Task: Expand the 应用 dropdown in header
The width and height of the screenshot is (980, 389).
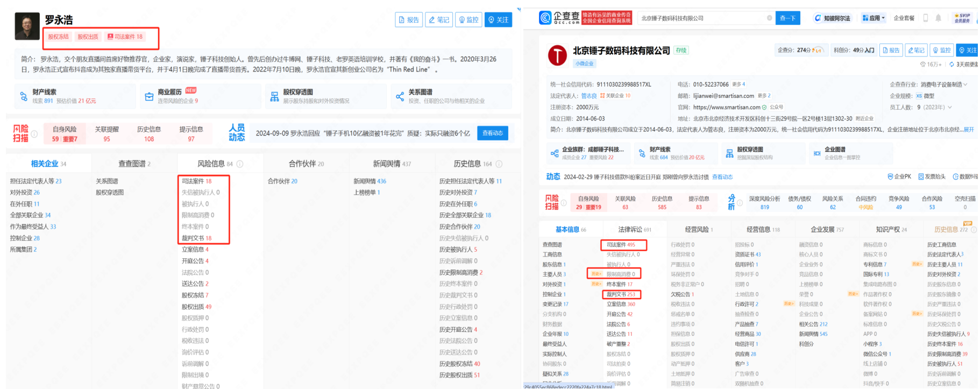Action: [x=874, y=18]
